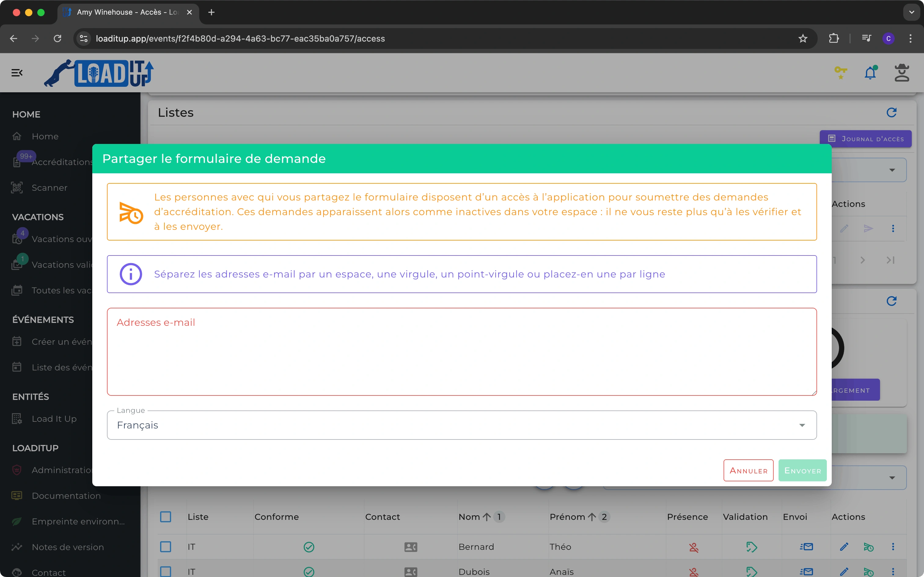
Task: Click contact card icon for Bernard row
Action: pos(410,547)
